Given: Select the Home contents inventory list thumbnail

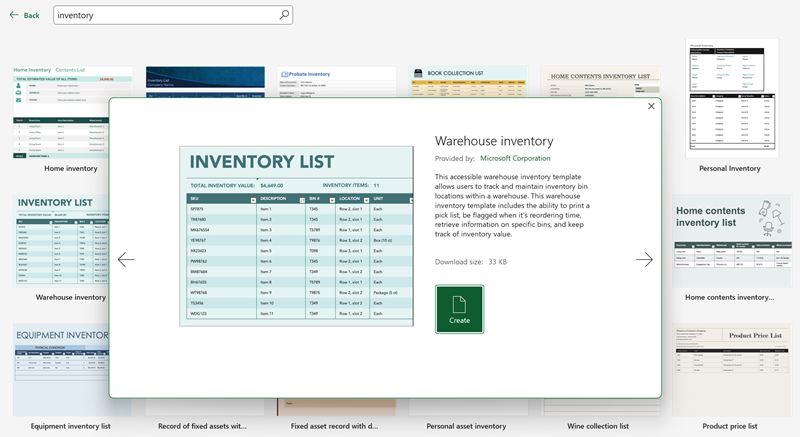Looking at the screenshot, I should click(732, 241).
